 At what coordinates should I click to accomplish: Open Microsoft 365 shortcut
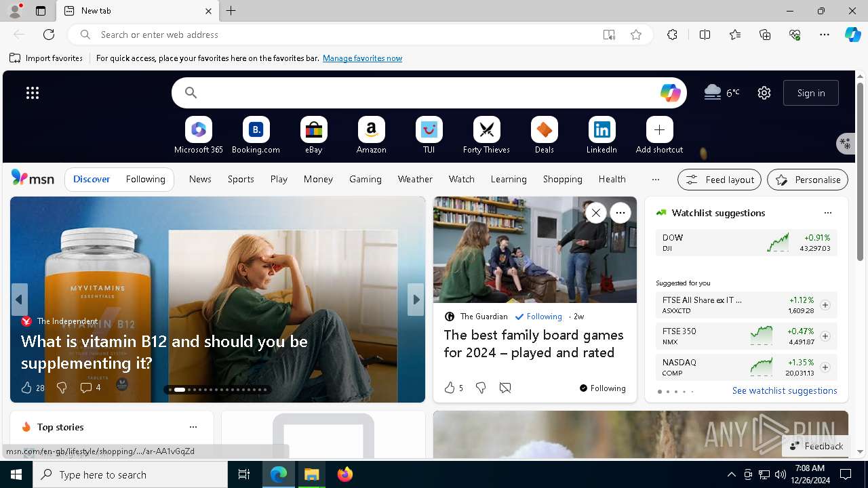point(198,136)
